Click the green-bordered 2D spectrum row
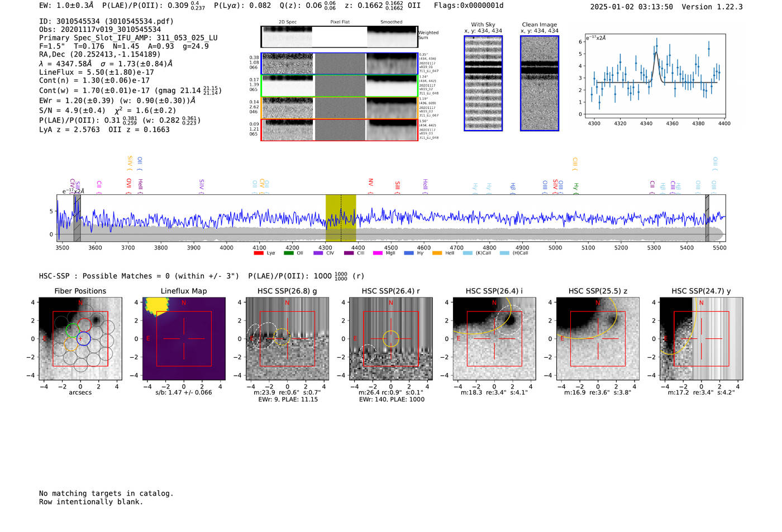This screenshot has height=532, width=782. [x=340, y=86]
